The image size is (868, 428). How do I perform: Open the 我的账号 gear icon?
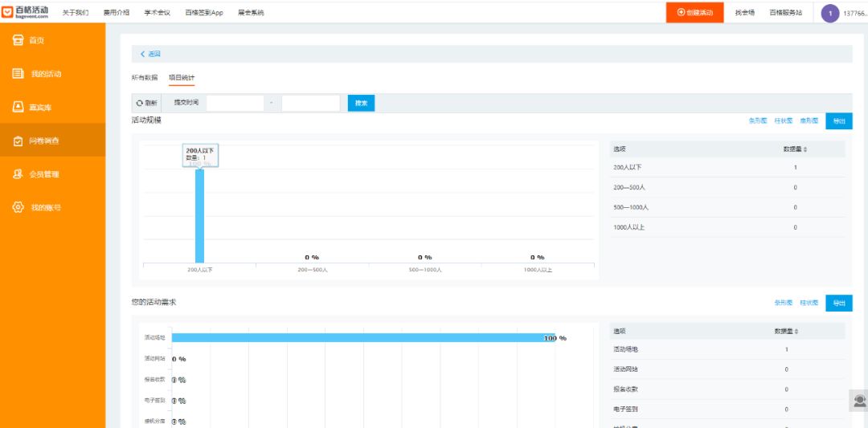coord(18,207)
